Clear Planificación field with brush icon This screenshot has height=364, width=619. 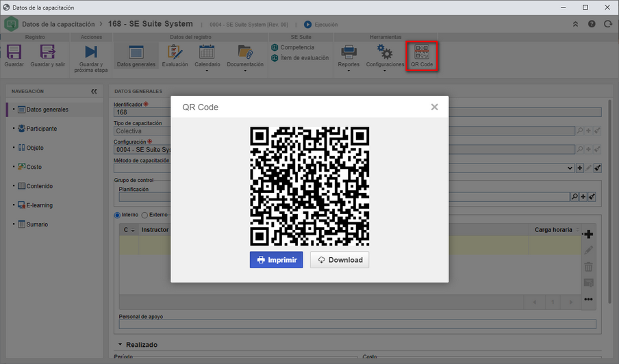[592, 197]
